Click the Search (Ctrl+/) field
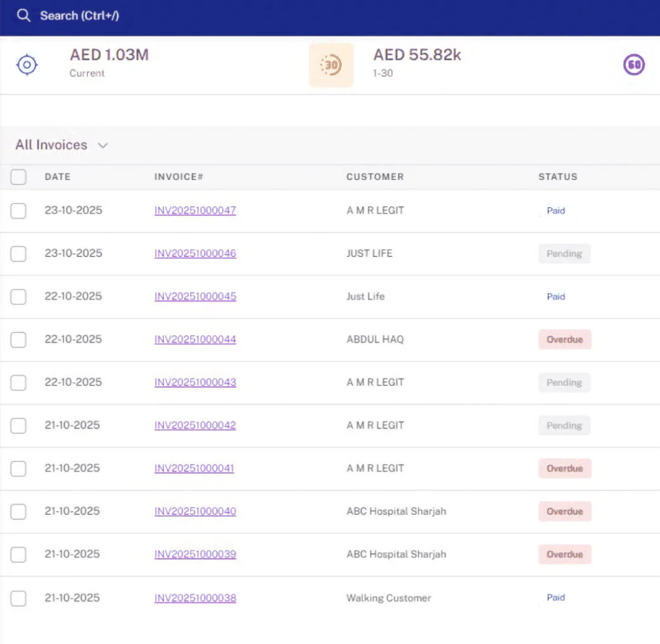This screenshot has height=644, width=660. click(79, 16)
